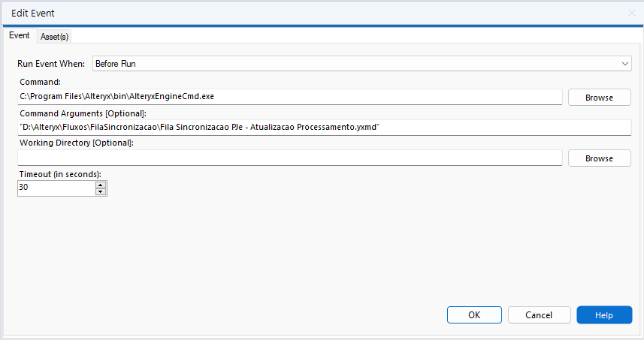Click the 'Command:' label
Screen dimensions: 644x340
[x=40, y=82]
